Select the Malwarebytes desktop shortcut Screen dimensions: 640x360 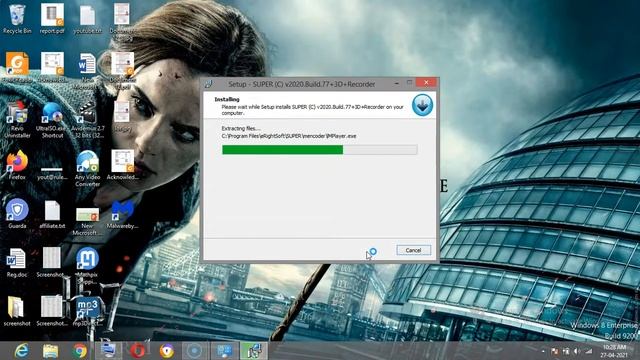pos(122,213)
